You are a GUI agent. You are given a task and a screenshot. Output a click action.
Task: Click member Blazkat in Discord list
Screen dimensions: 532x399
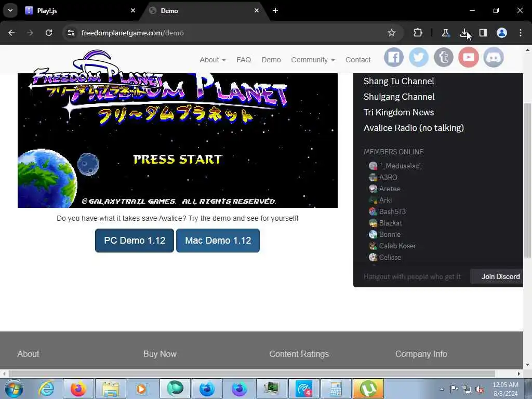click(x=391, y=223)
